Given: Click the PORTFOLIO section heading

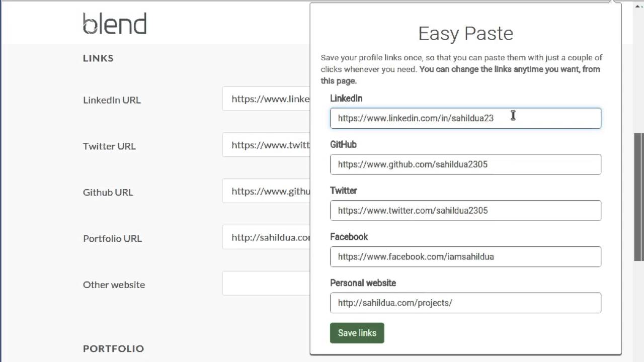Looking at the screenshot, I should [x=114, y=348].
